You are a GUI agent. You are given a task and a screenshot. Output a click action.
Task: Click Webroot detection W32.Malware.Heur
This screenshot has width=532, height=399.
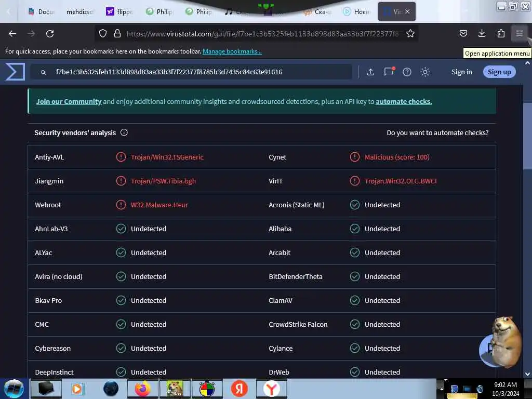[x=159, y=205]
